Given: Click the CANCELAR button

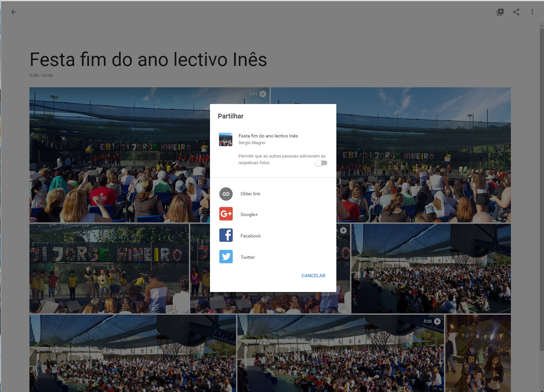Looking at the screenshot, I should [313, 276].
